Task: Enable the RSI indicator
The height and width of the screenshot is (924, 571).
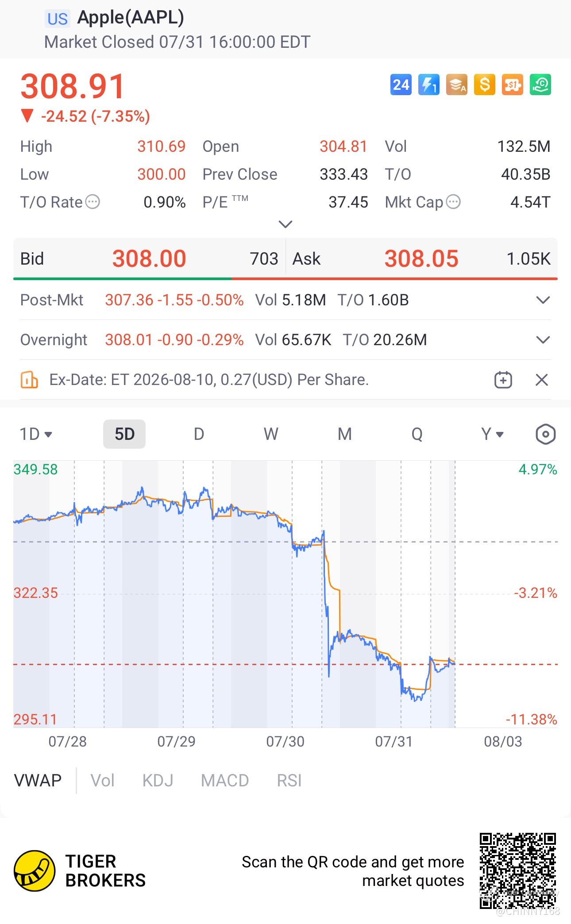Action: pos(289,780)
